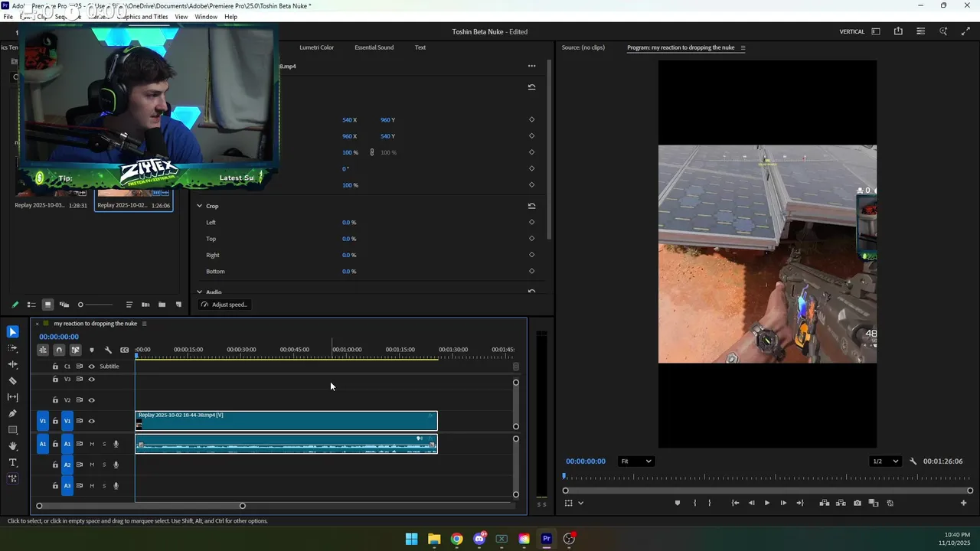Click the Extract button in Program monitor
The width and height of the screenshot is (980, 551).
coord(841,503)
